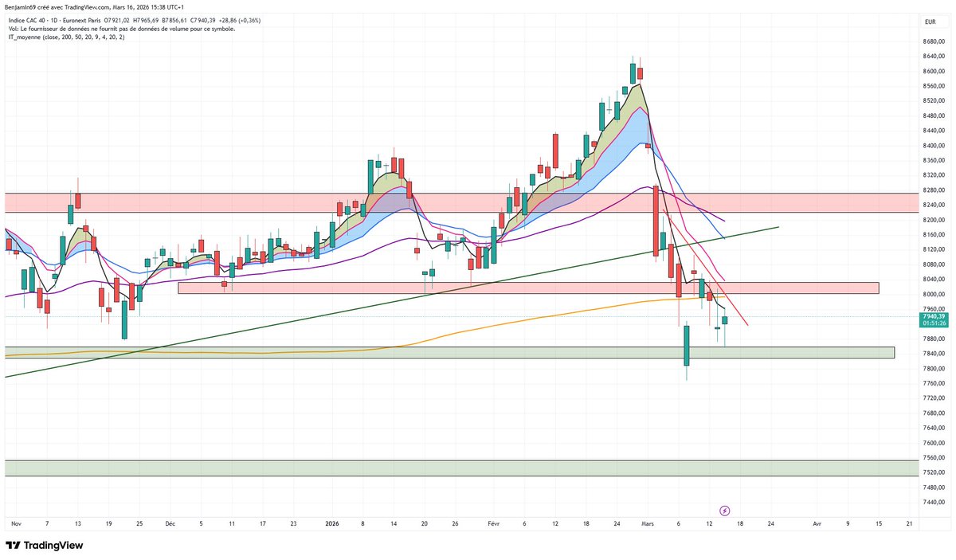This screenshot has height=560, width=956.
Task: Click the 7440,00 price axis label
Action: coord(934,503)
